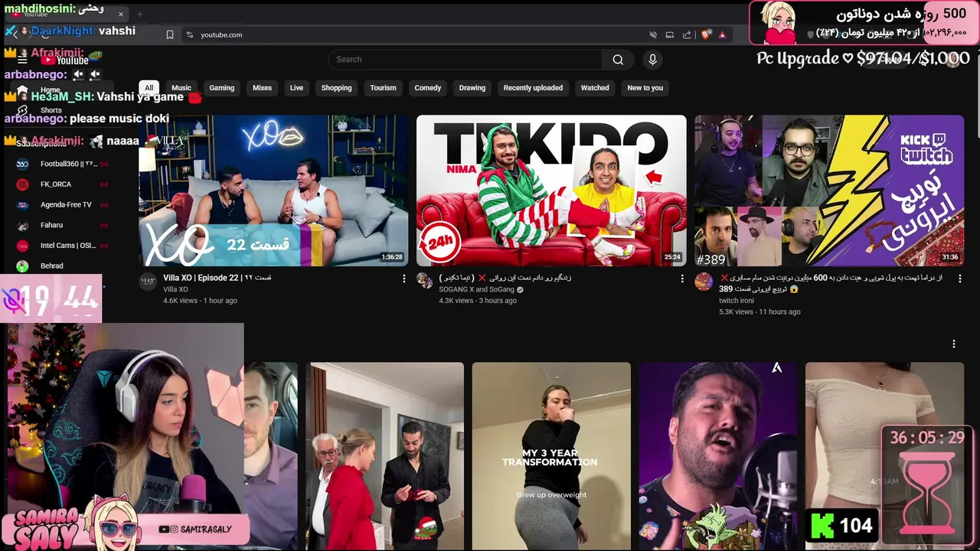Open the Shorts shelf three-dot menu
Image resolution: width=980 pixels, height=551 pixels.
[954, 344]
